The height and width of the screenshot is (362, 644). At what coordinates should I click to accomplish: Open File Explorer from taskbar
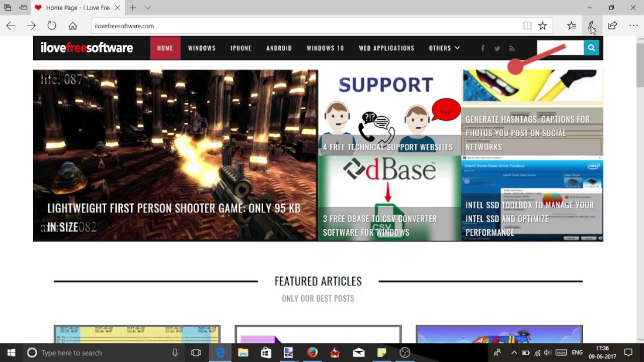(243, 352)
